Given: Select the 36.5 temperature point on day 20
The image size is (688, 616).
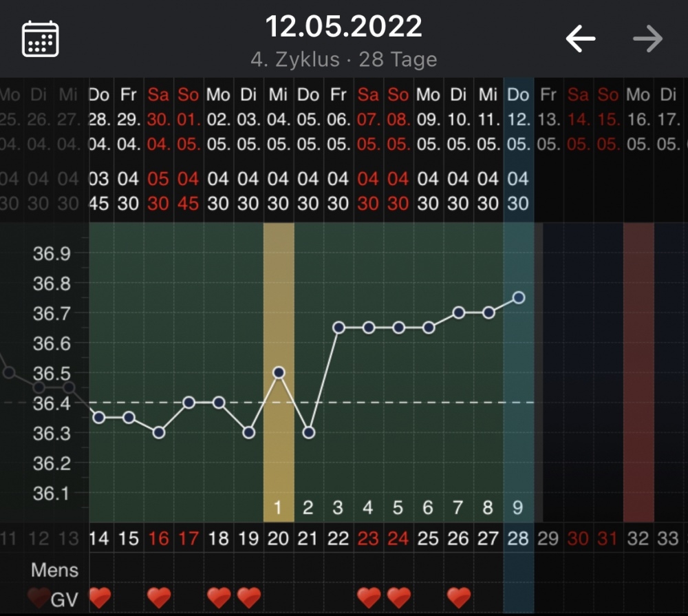Looking at the screenshot, I should pyautogui.click(x=279, y=372).
